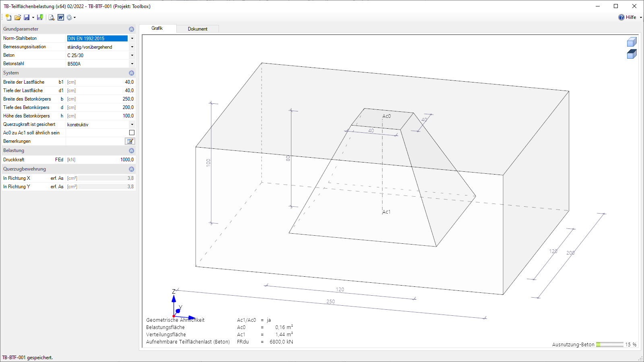
Task: Enable Ac0 zu Ac1 soll ähnlich sein
Action: [x=132, y=133]
